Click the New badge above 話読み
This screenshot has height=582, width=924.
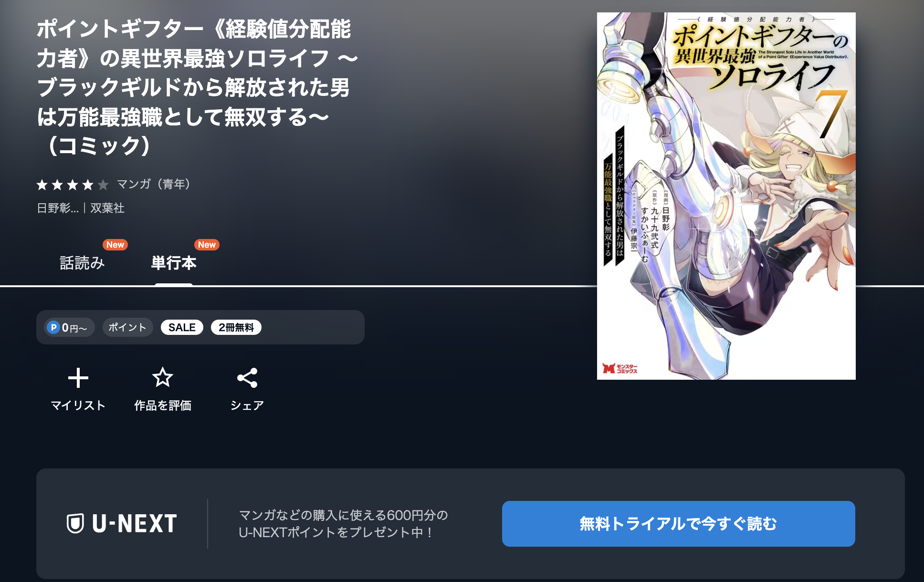[115, 245]
